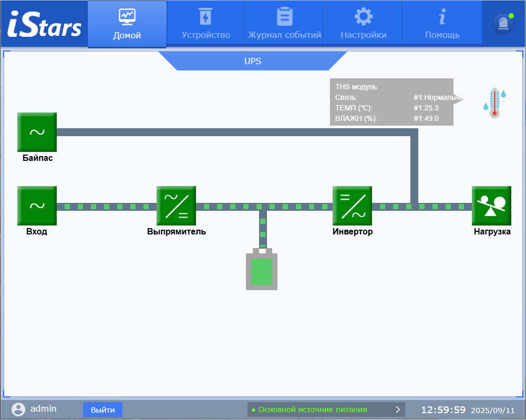The width and height of the screenshot is (526, 420).
Task: Click the Основной источник питания status text
Action: pos(313,409)
